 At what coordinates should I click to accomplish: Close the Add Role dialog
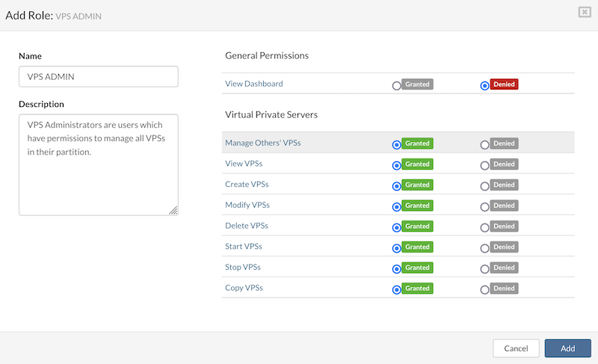point(583,12)
